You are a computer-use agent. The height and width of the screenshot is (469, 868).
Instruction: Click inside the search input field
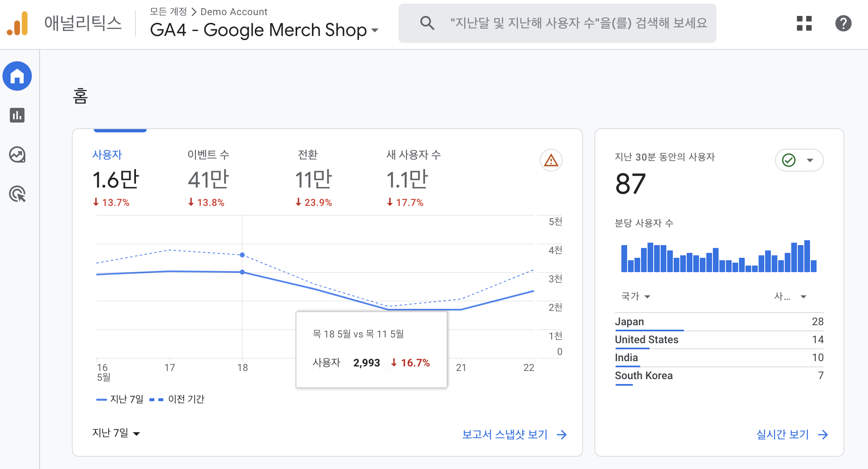tap(572, 23)
